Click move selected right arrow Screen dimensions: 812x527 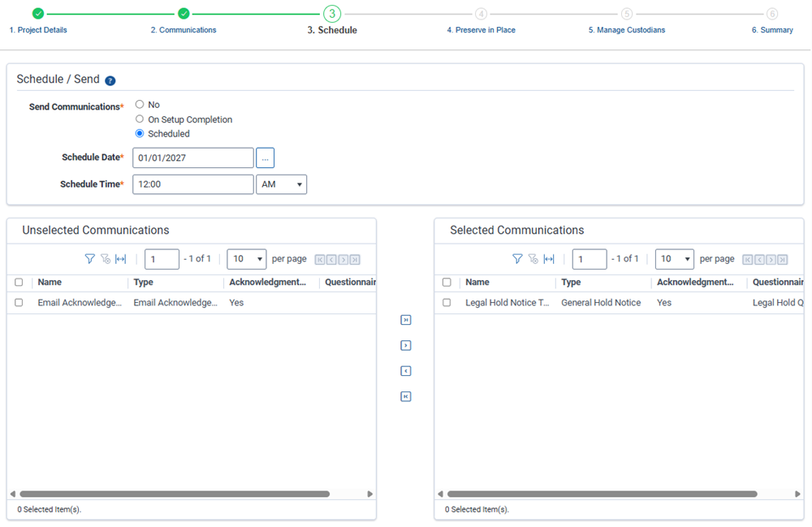[406, 345]
